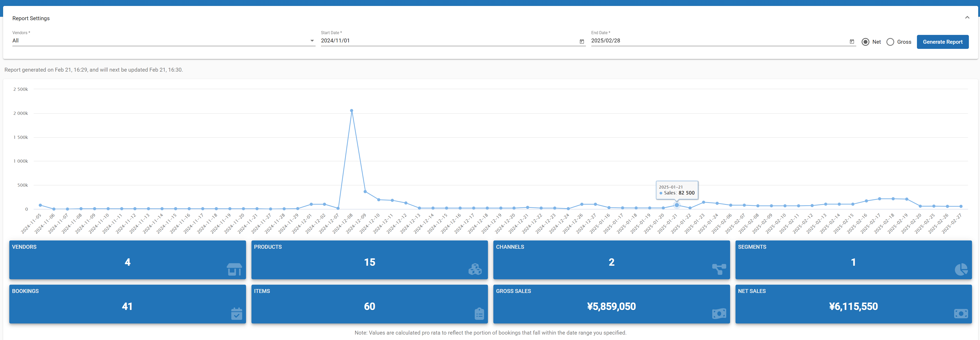This screenshot has width=980, height=340.
Task: Collapse the Report Settings panel
Action: (967, 18)
